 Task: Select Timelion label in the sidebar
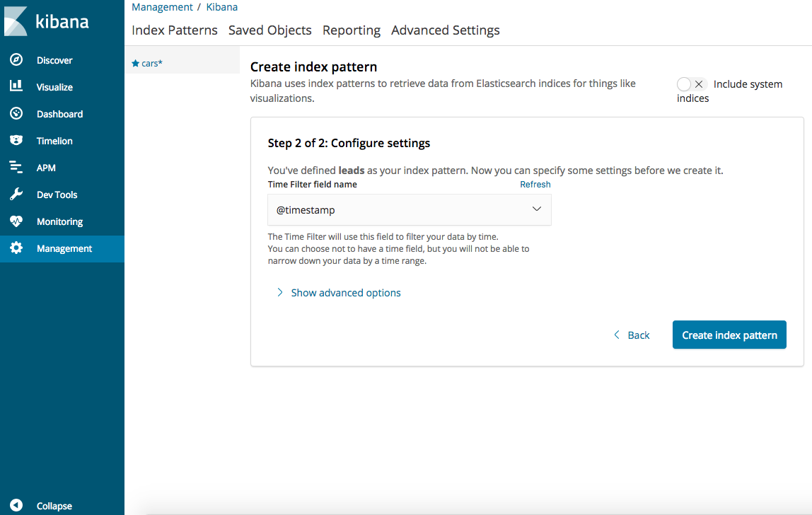tap(54, 141)
